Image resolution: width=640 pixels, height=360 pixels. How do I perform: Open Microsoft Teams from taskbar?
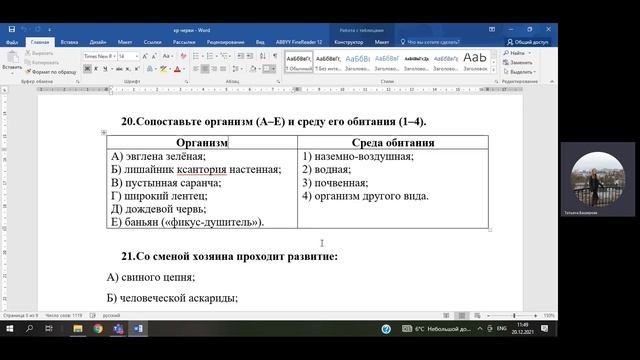click(118, 329)
